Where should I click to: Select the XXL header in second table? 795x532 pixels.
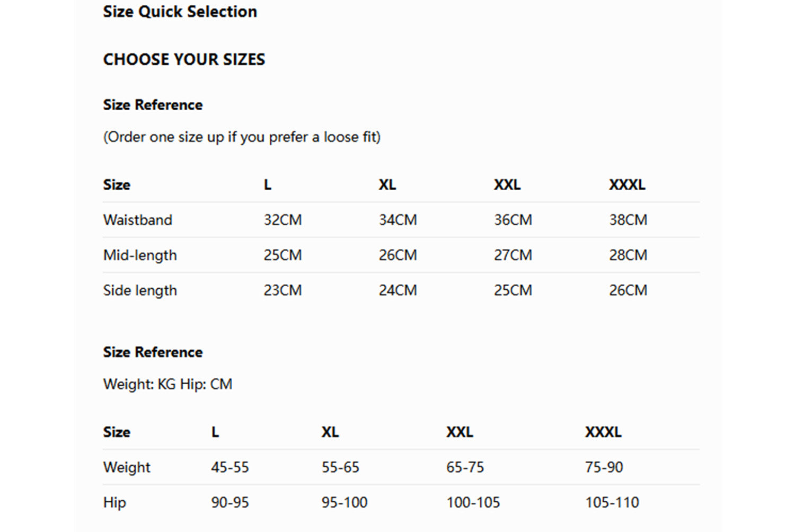(x=459, y=432)
